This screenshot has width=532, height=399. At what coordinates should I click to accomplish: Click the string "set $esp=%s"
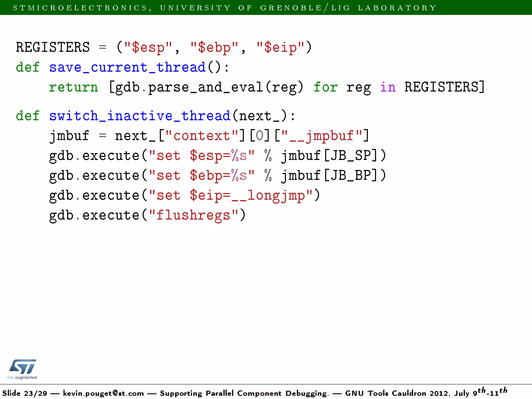click(x=202, y=156)
